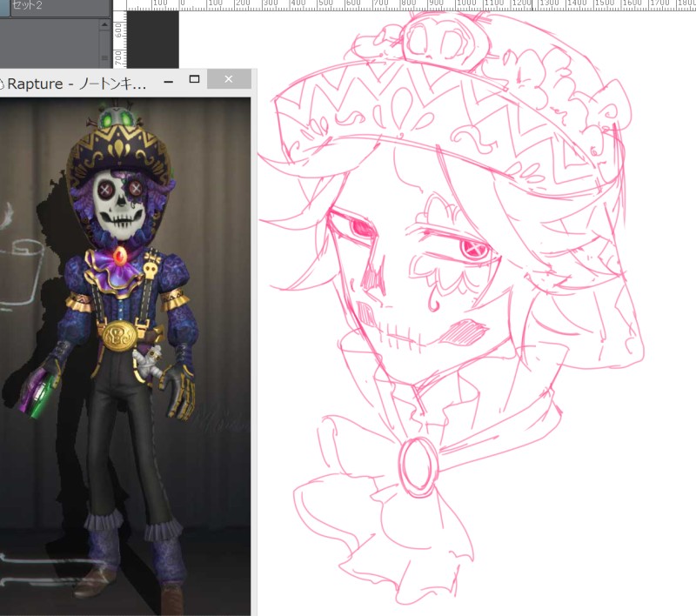Minimize the Rapture window
696x616 pixels.
[x=169, y=80]
